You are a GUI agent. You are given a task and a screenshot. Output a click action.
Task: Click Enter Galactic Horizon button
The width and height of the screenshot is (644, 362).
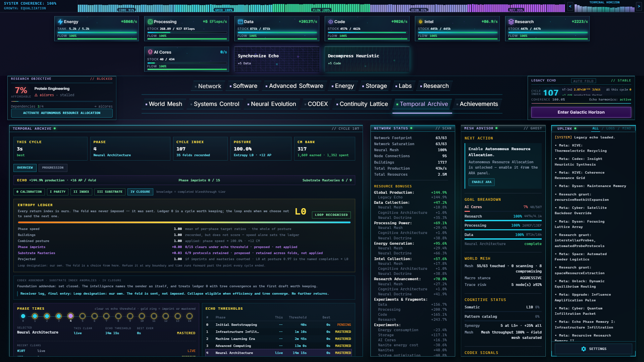[x=581, y=112]
